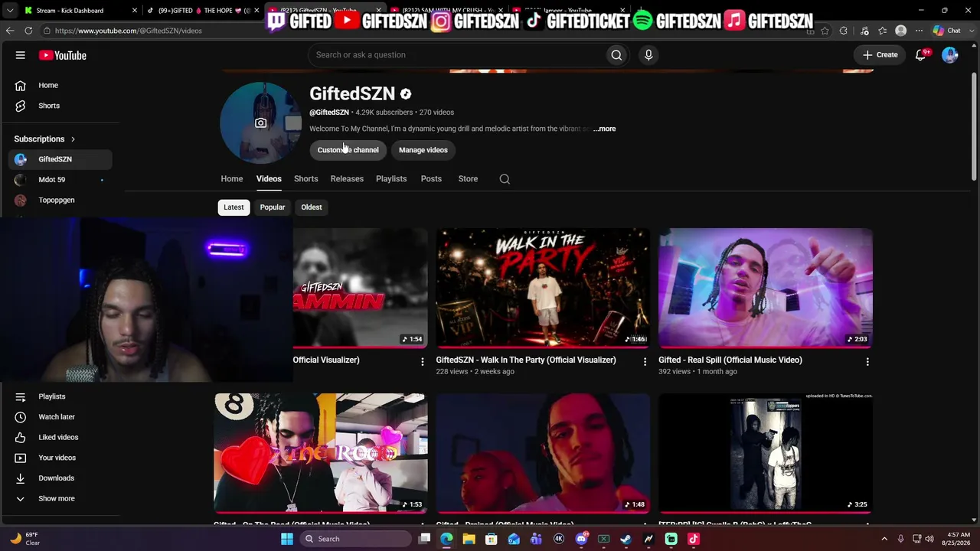Go back in browser history
The width and height of the screenshot is (980, 551).
(x=9, y=31)
